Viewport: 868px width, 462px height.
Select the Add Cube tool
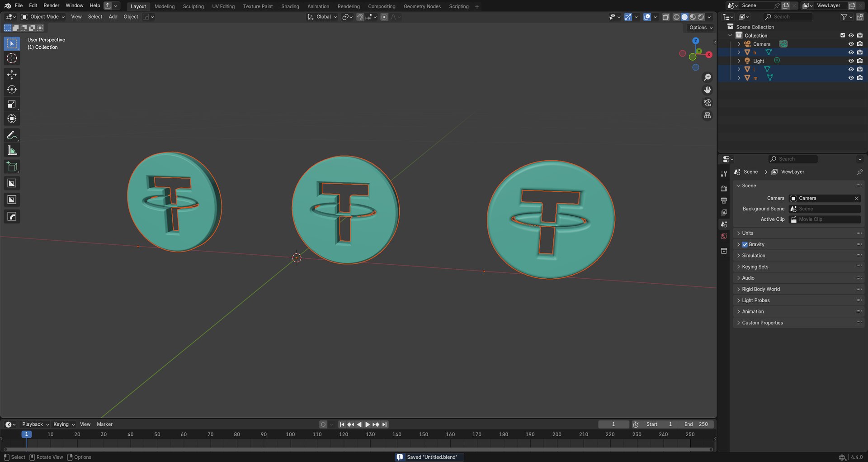click(x=12, y=167)
